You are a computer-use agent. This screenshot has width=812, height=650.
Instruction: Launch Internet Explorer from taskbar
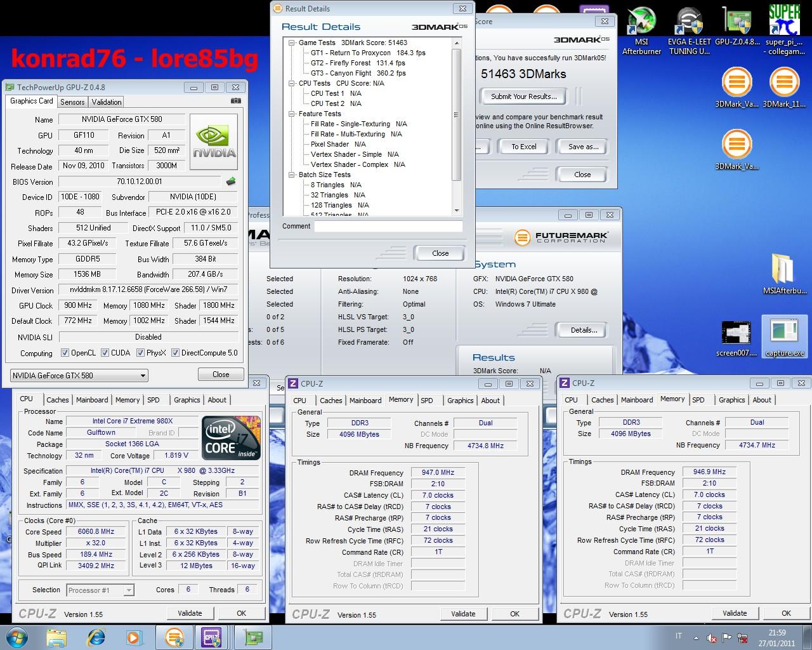tap(96, 637)
